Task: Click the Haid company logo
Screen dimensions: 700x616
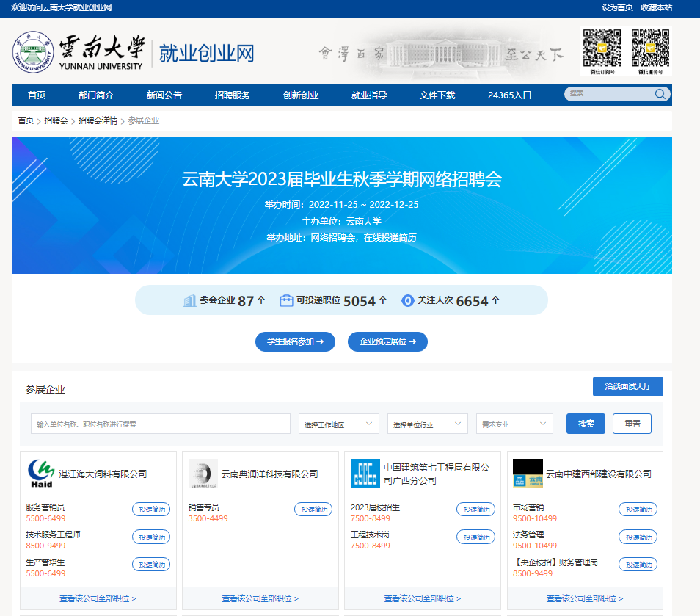Action: [41, 474]
